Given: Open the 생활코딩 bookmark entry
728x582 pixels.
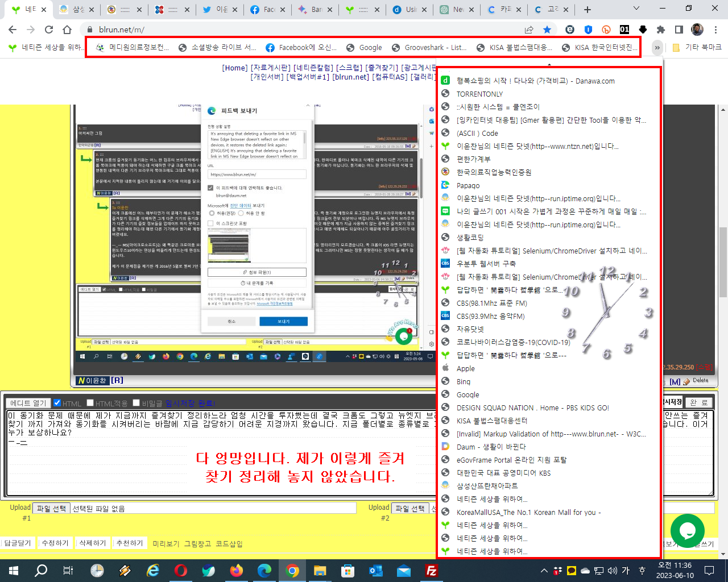Looking at the screenshot, I should click(x=470, y=238).
